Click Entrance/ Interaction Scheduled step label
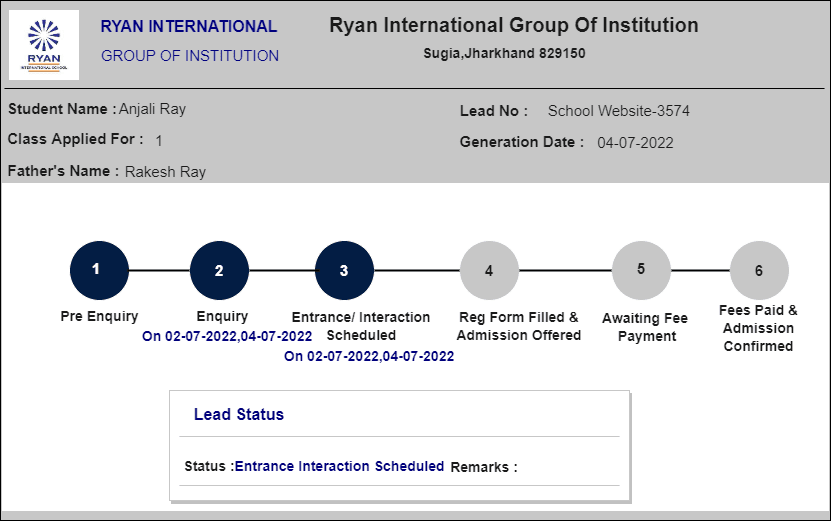The image size is (831, 521). 361,326
